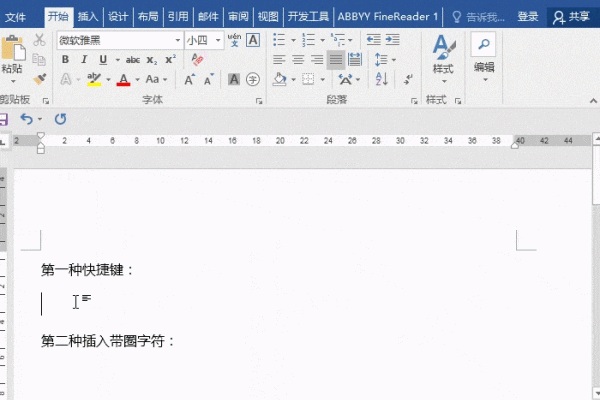The height and width of the screenshot is (400, 600).
Task: Open the phonetic guide (wén) tool
Action: coord(234,39)
